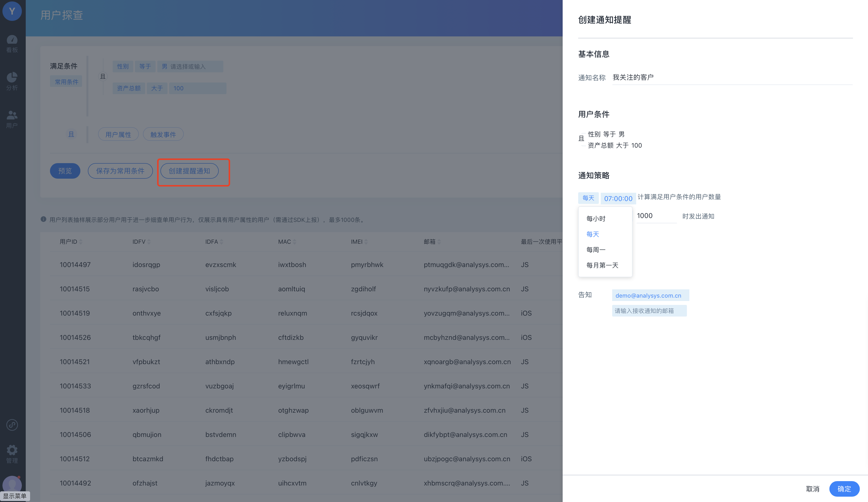
Task: Click 取消 to cancel the notification
Action: pyautogui.click(x=813, y=489)
